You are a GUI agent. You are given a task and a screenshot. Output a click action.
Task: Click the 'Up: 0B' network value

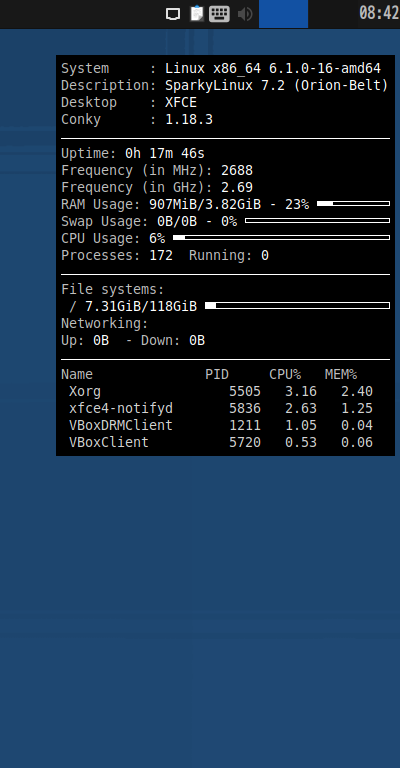point(85,341)
